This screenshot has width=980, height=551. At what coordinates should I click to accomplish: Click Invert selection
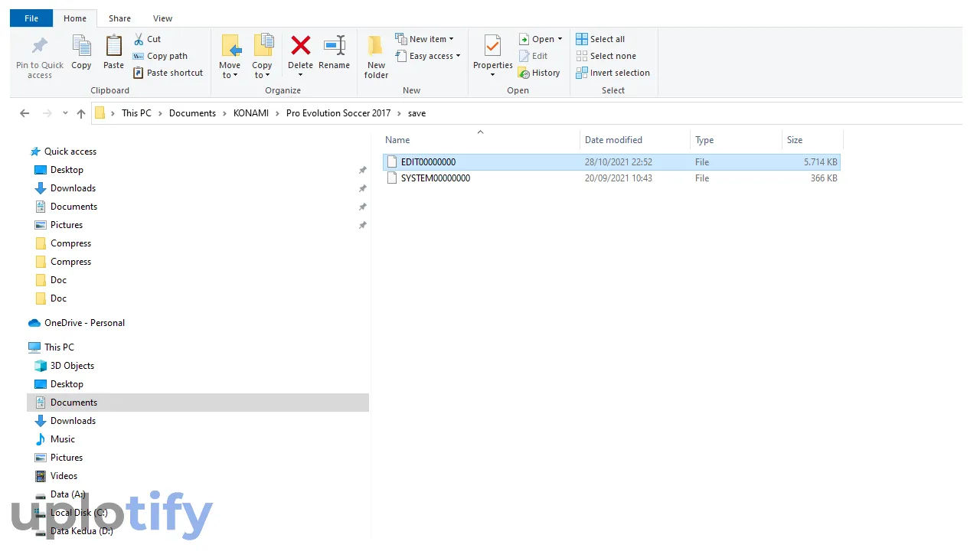point(612,73)
